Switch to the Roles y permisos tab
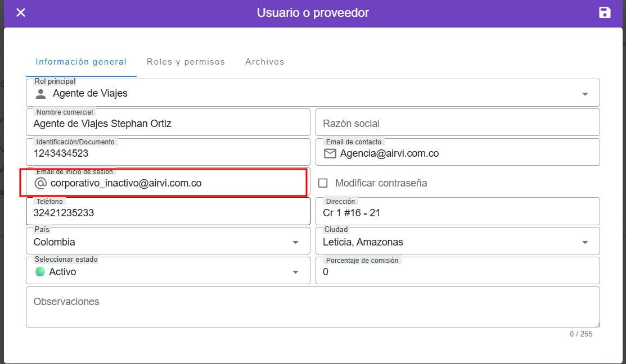Viewport: 626px width, 364px height. pos(186,62)
